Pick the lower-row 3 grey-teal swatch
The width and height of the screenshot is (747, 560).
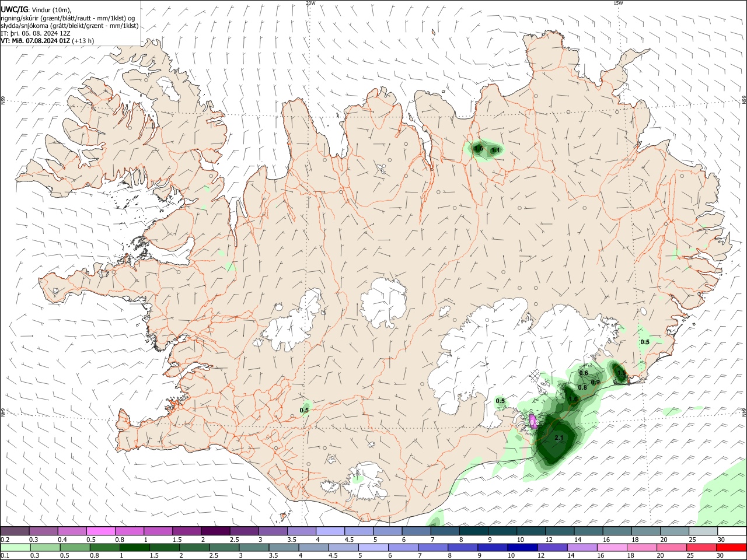point(254,547)
